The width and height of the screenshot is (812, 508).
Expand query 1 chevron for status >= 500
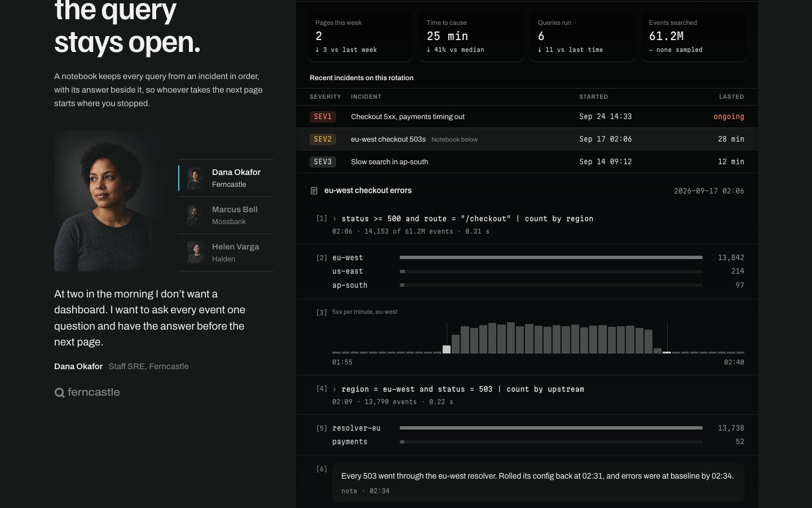[x=335, y=219]
